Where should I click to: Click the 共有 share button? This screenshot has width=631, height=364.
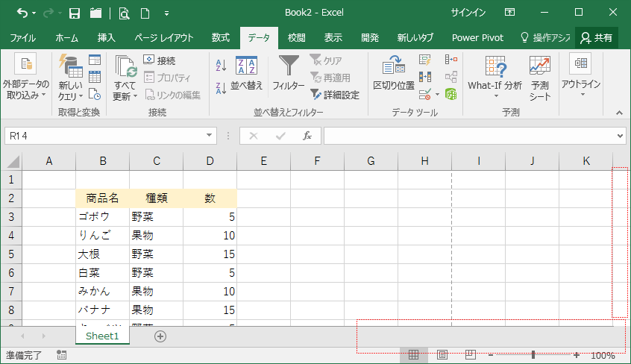tap(596, 38)
